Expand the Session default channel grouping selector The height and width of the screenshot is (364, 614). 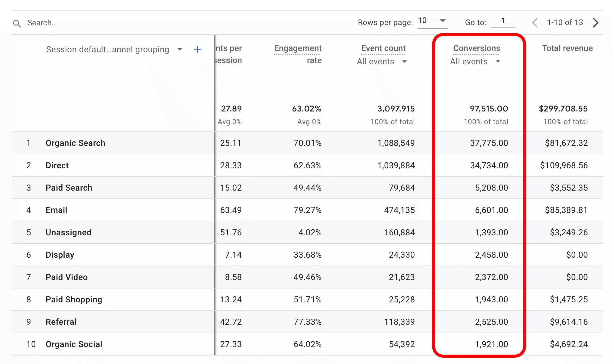[108, 49]
